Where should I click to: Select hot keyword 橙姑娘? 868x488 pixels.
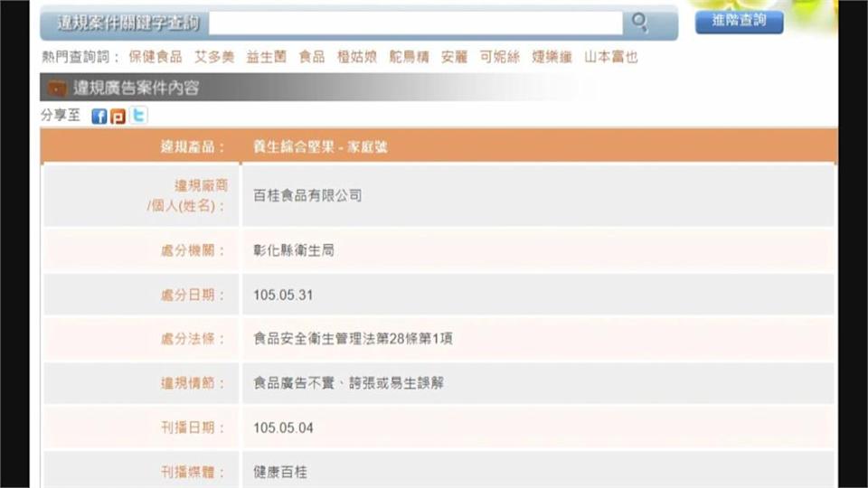[357, 57]
